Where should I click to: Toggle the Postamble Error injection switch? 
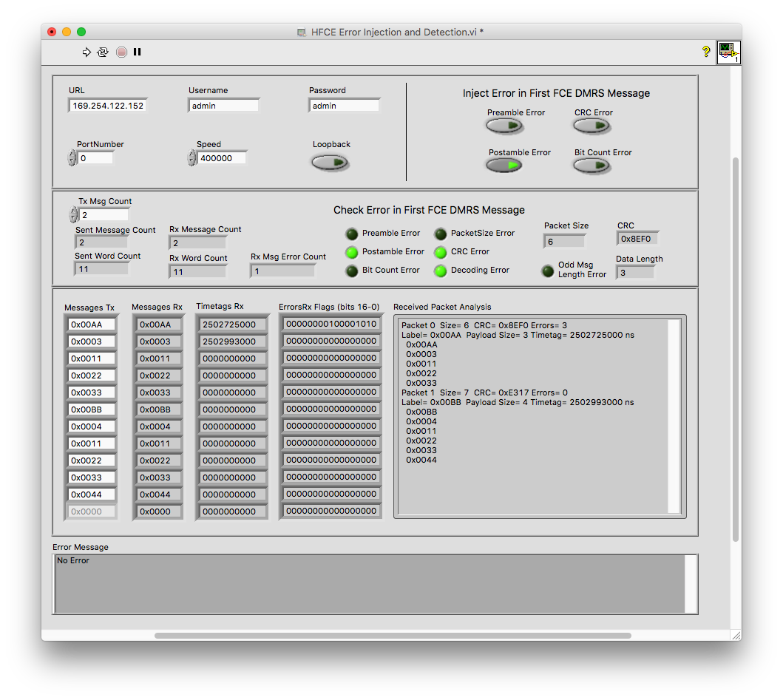pos(504,165)
